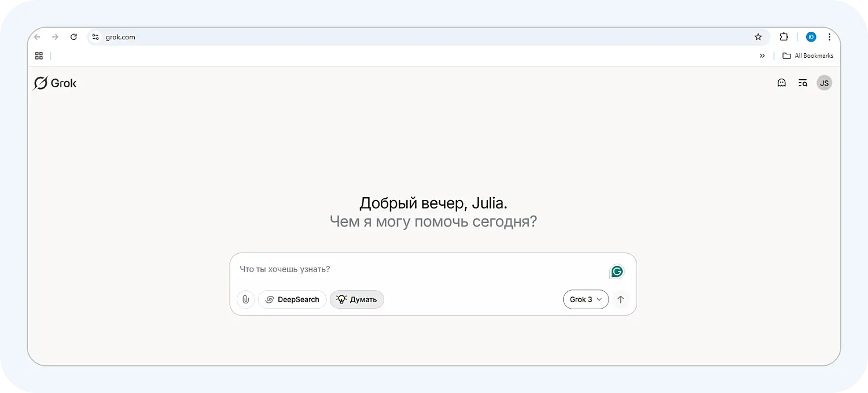The height and width of the screenshot is (393, 868).
Task: Open Chrome apps grid icon
Action: pyautogui.click(x=39, y=56)
